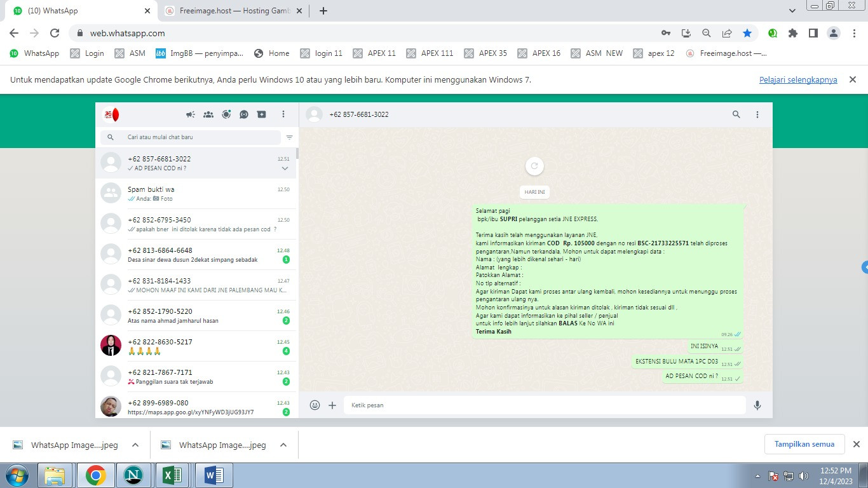
Task: Click the 'Tampilkan semua' downloads button
Action: (804, 444)
